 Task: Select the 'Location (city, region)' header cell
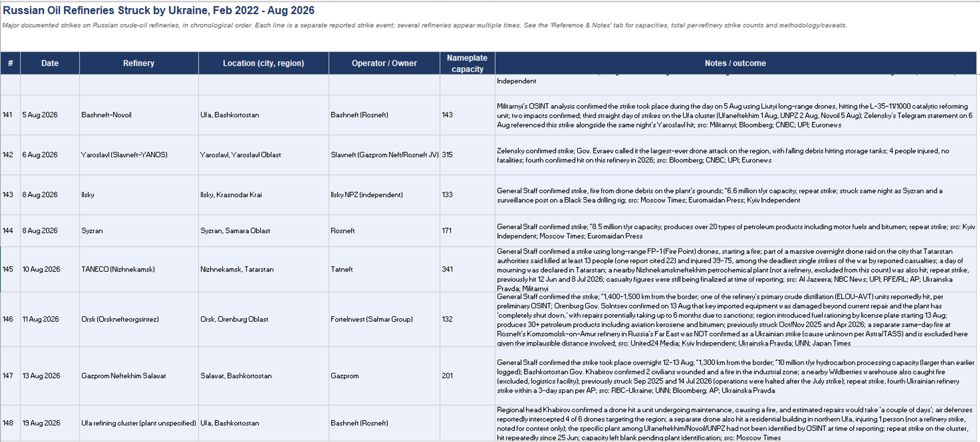[264, 63]
